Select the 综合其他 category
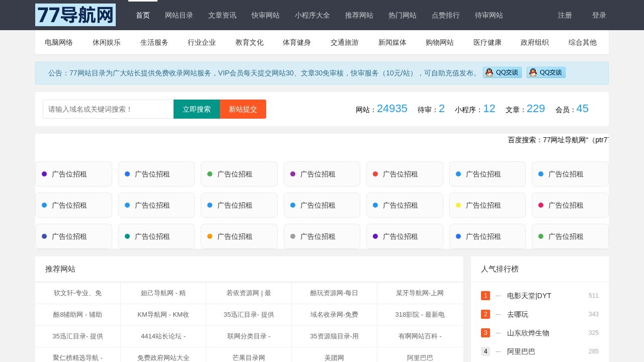644x362 pixels. coord(583,42)
